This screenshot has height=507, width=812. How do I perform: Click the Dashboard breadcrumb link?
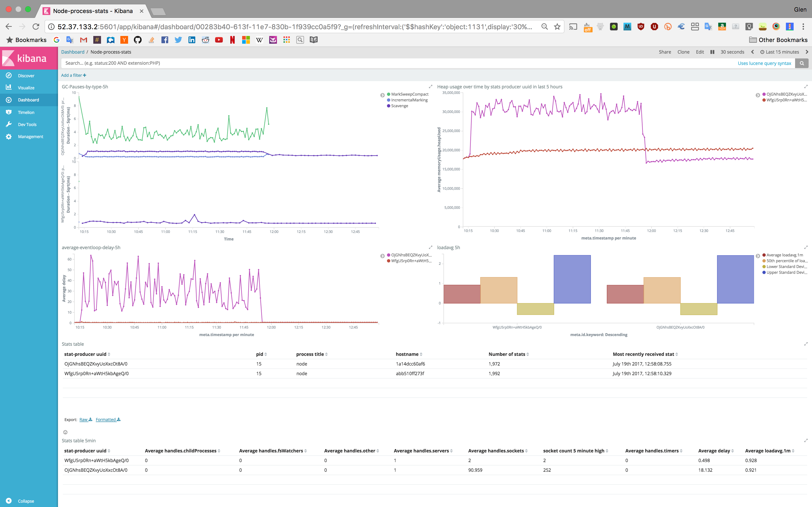pos(73,52)
